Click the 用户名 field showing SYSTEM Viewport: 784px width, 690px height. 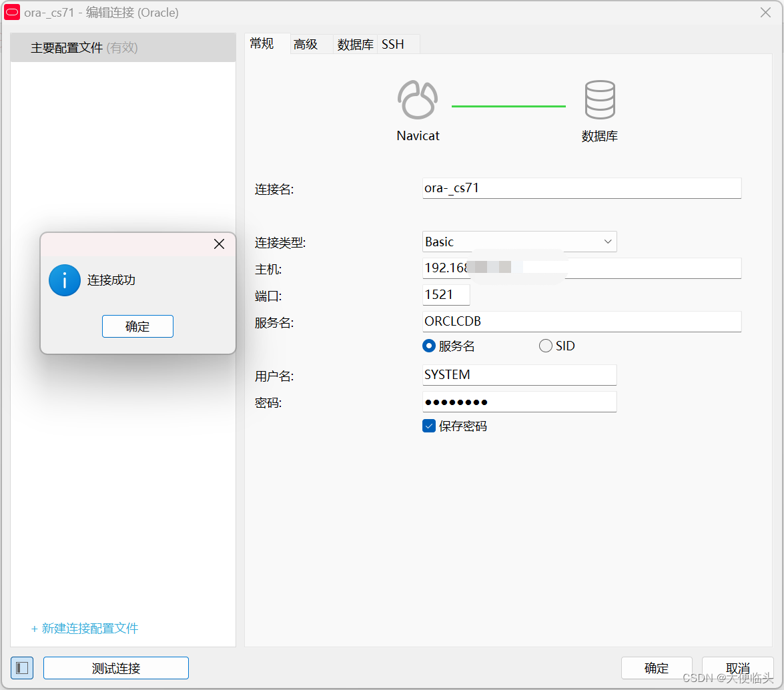coord(520,375)
